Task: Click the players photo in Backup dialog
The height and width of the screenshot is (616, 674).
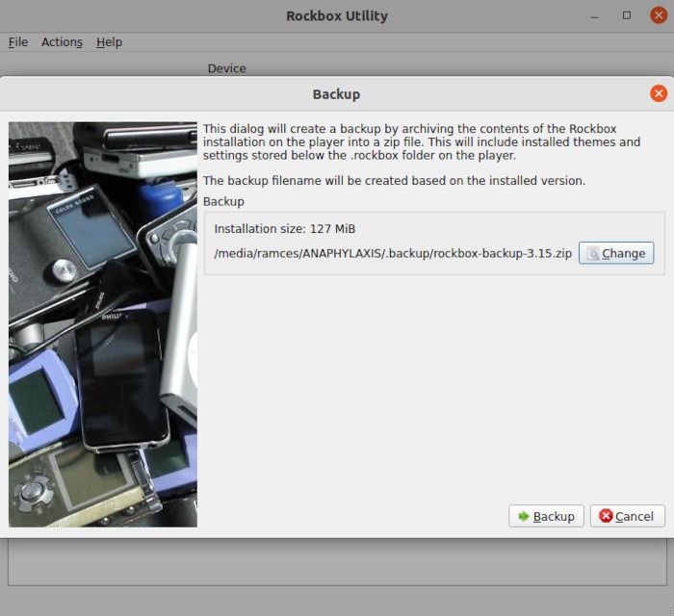Action: (103, 324)
